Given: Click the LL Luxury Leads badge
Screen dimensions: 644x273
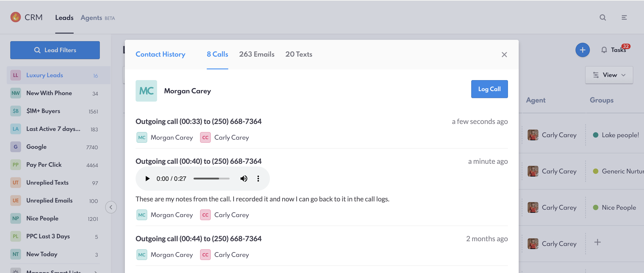Looking at the screenshot, I should [x=15, y=75].
